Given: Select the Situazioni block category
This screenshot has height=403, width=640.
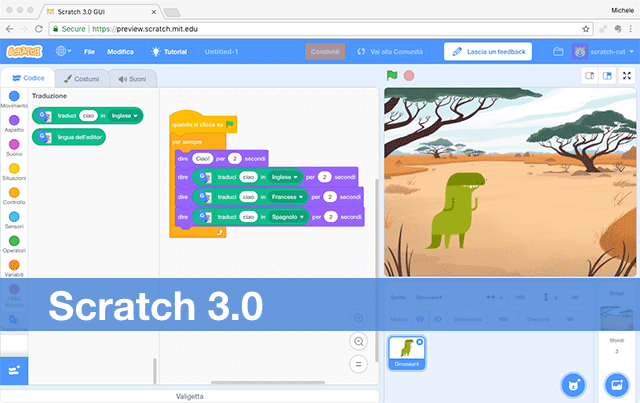Looking at the screenshot, I should [x=14, y=171].
